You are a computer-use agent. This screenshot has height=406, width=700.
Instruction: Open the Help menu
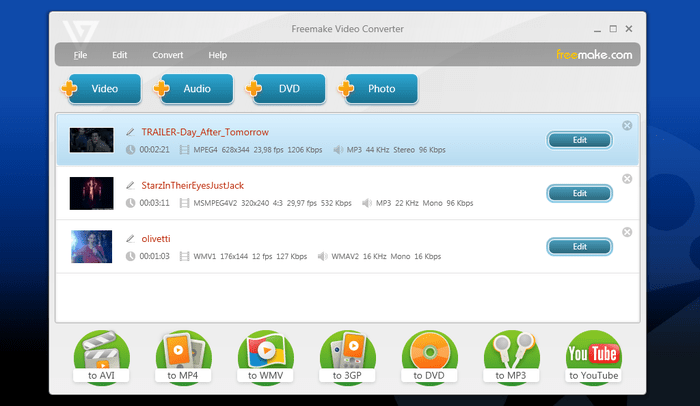[217, 55]
